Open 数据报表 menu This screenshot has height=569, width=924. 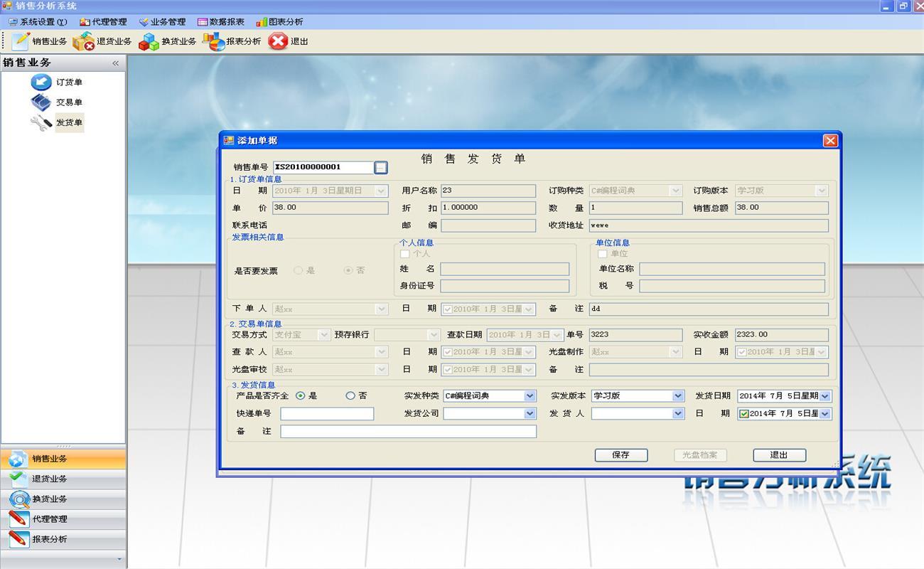point(221,22)
